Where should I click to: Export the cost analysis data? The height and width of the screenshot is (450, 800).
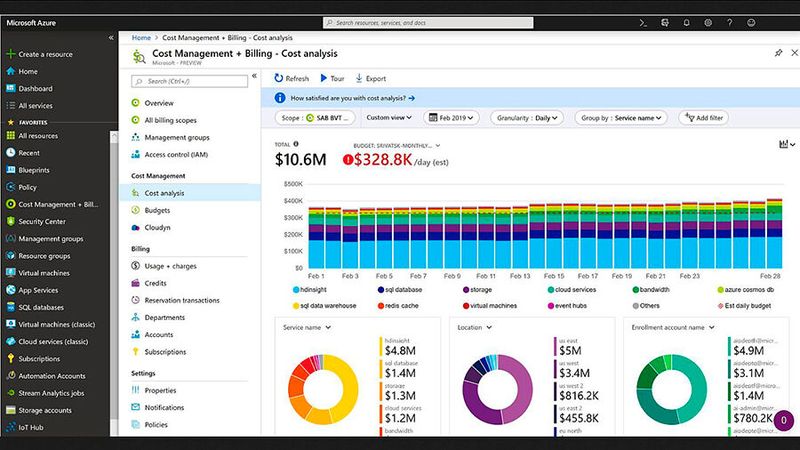(x=370, y=78)
